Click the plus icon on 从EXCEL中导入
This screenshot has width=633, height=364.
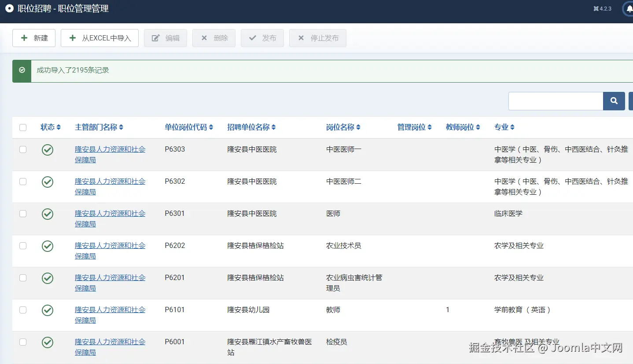(x=72, y=38)
